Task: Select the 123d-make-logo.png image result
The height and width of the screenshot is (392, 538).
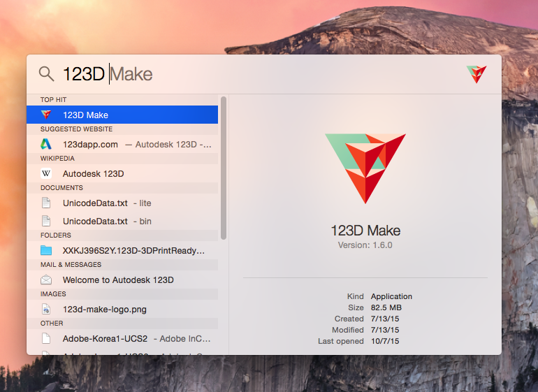Action: pyautogui.click(x=122, y=309)
